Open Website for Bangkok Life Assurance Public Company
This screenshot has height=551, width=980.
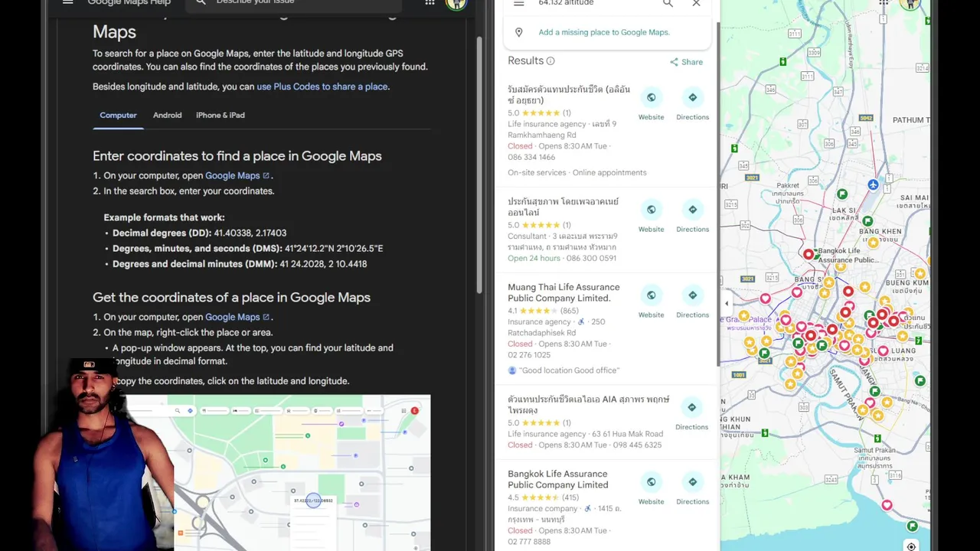pyautogui.click(x=652, y=482)
